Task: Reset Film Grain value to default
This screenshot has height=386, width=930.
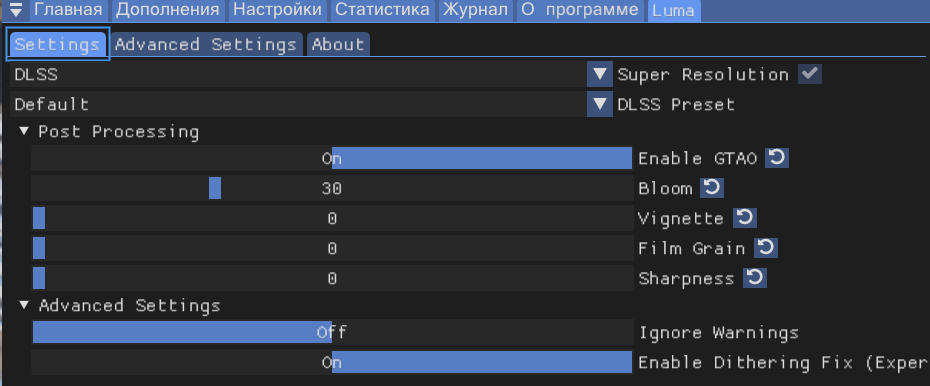Action: tap(766, 248)
